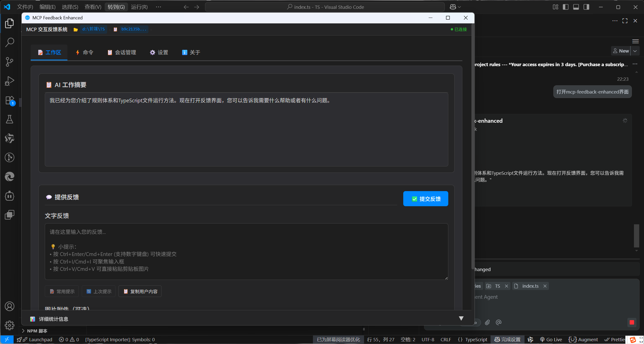Toggle the secondary side bar
The height and width of the screenshot is (344, 644).
point(586,7)
